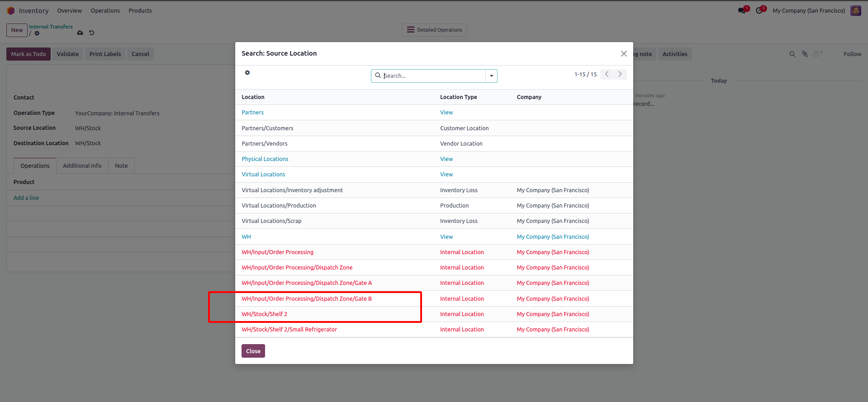Open the My Company (San Francisco) switcher

pyautogui.click(x=808, y=10)
